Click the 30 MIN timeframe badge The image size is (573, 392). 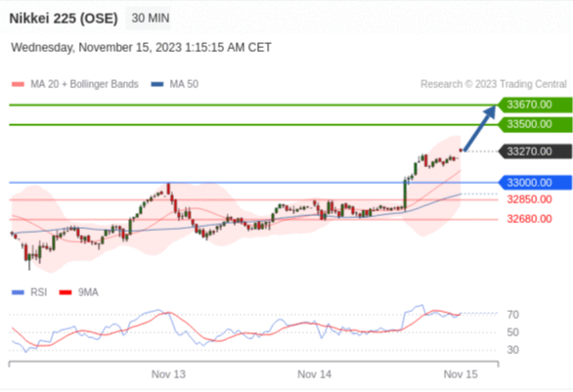150,18
